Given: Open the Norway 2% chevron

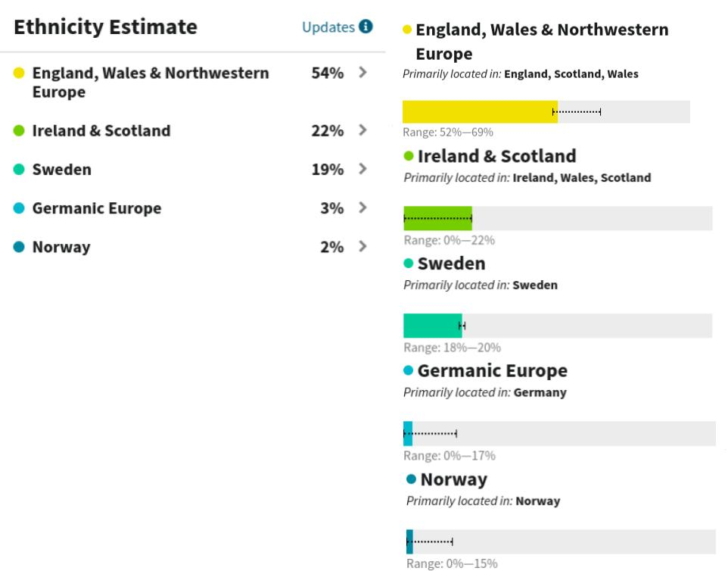Looking at the screenshot, I should tap(363, 246).
